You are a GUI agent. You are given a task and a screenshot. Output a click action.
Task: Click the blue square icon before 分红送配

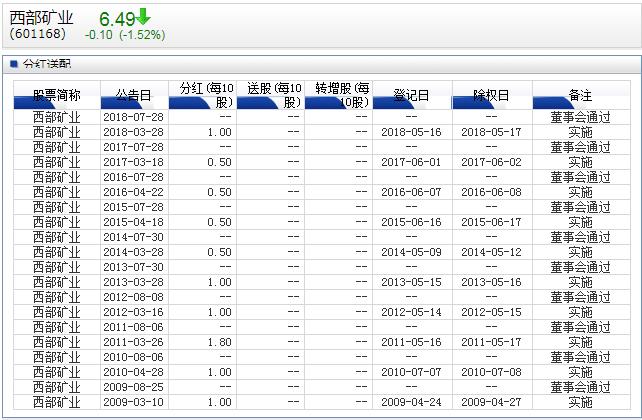[14, 64]
